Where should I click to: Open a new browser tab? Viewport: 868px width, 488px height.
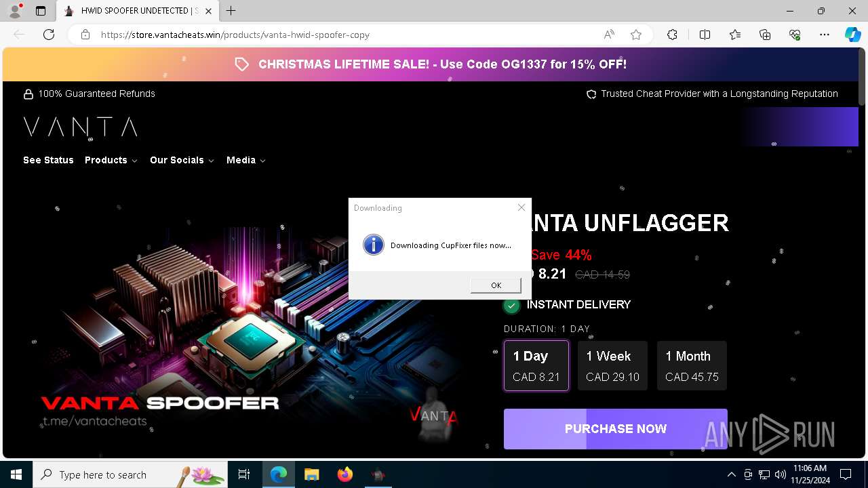coord(231,11)
